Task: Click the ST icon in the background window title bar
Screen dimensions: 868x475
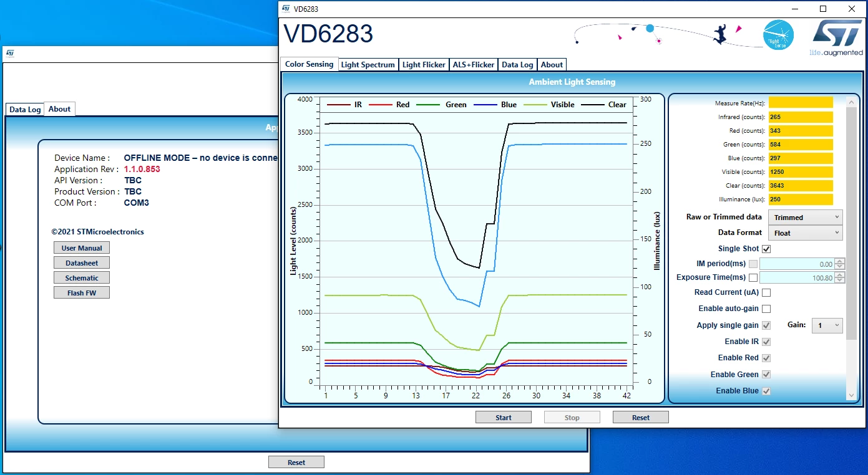Action: pyautogui.click(x=10, y=54)
